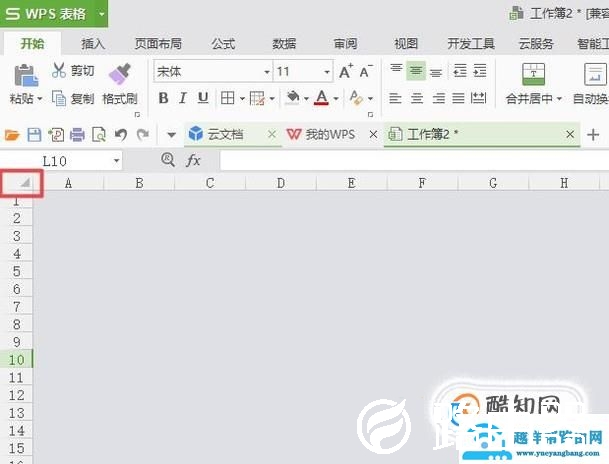Open the Paste options dropdown arrow
Image resolution: width=609 pixels, height=464 pixels.
tap(40, 99)
